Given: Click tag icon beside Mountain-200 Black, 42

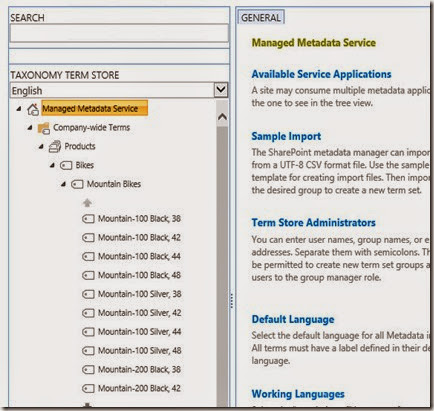Looking at the screenshot, I should click(88, 388).
